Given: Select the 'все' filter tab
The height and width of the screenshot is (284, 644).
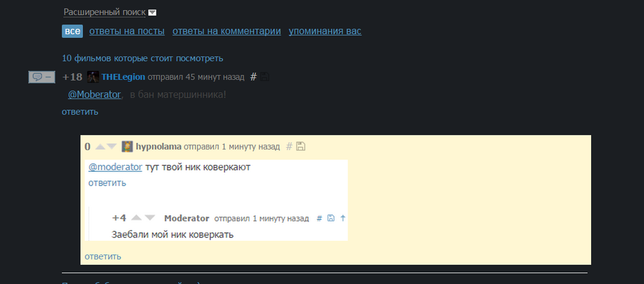Looking at the screenshot, I should pos(72,32).
